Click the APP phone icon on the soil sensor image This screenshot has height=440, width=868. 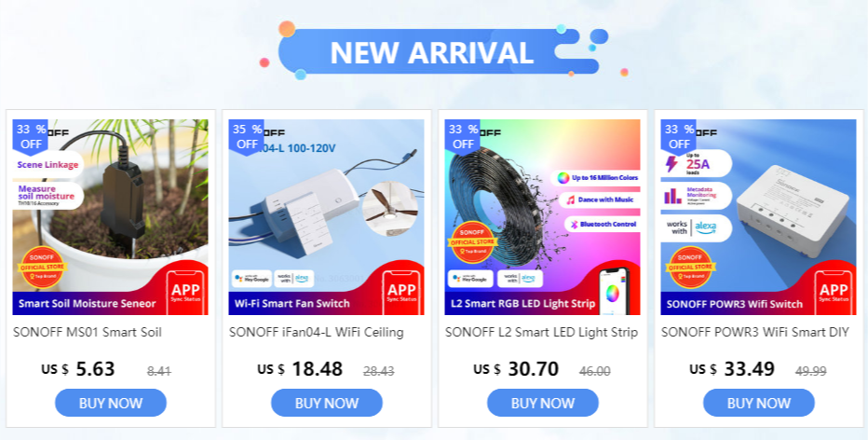point(186,292)
